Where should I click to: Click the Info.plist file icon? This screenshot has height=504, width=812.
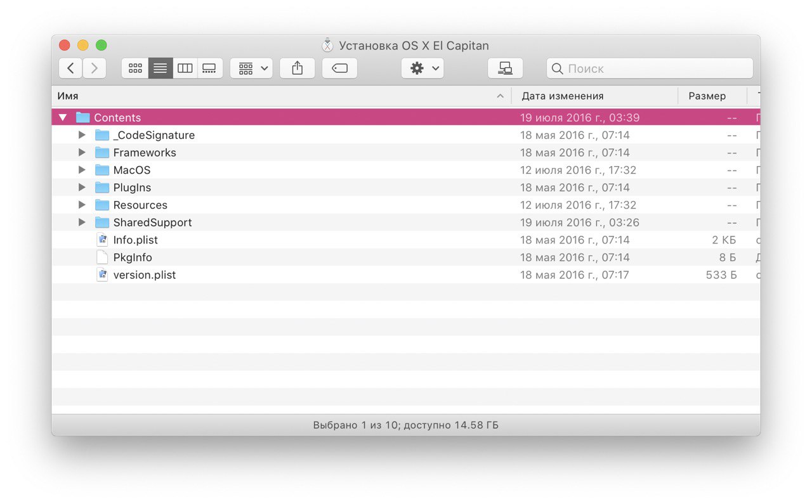coord(102,240)
